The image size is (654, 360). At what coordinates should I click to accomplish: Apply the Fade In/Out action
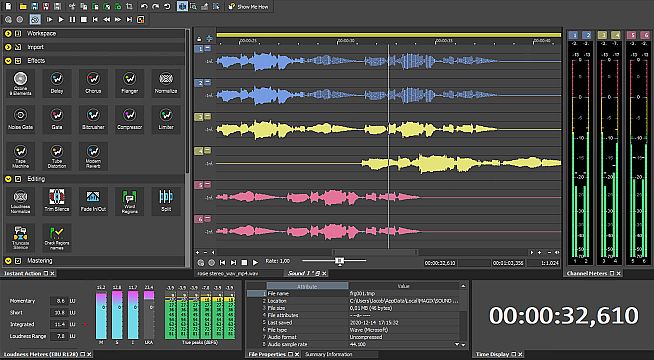click(x=93, y=201)
